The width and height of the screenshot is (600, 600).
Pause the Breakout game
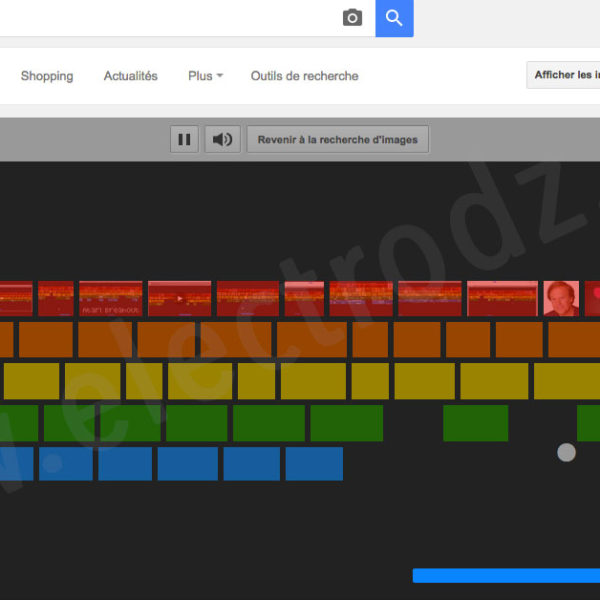[184, 139]
